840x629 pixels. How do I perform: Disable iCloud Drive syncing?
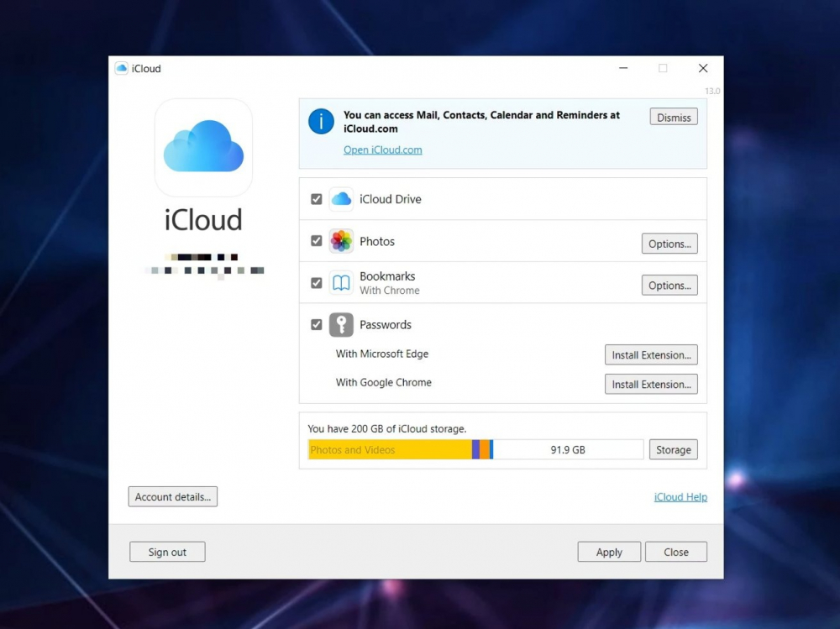(317, 198)
